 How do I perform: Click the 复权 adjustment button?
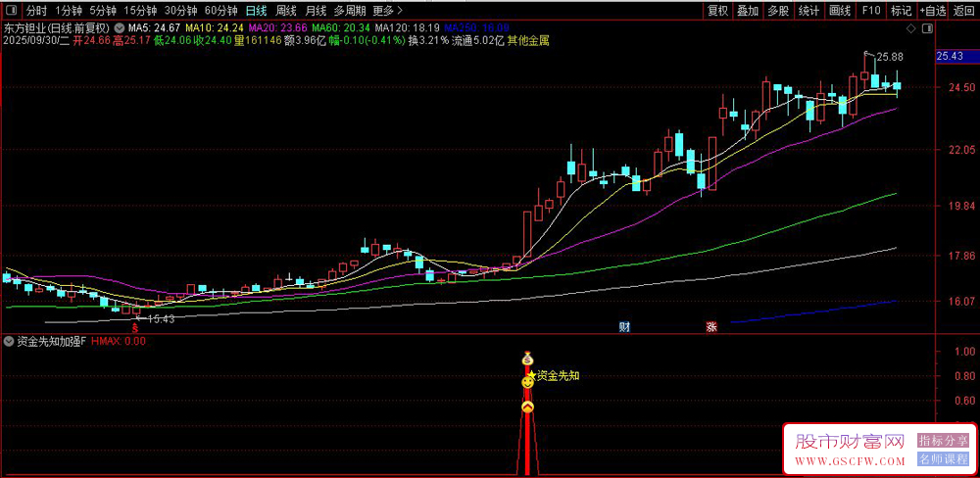pyautogui.click(x=717, y=10)
